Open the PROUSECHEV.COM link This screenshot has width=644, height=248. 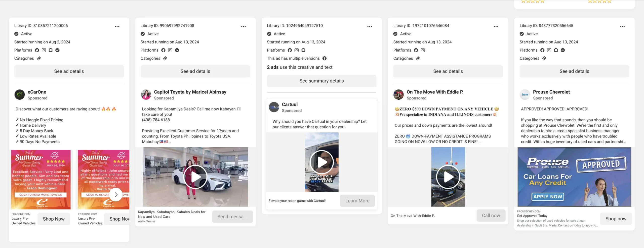(x=529, y=211)
